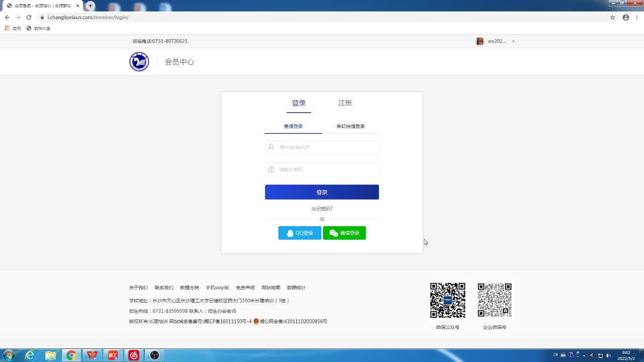
Task: Open the 忘记密码? link
Action: (x=321, y=209)
